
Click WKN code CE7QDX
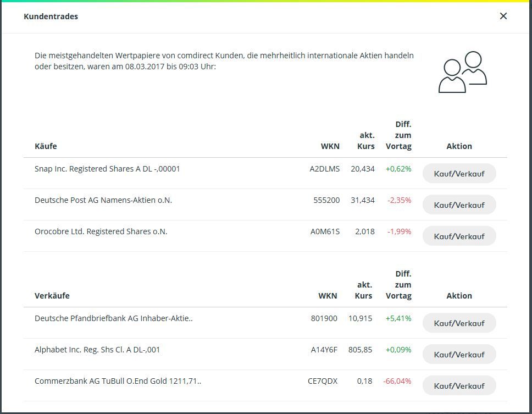point(323,381)
